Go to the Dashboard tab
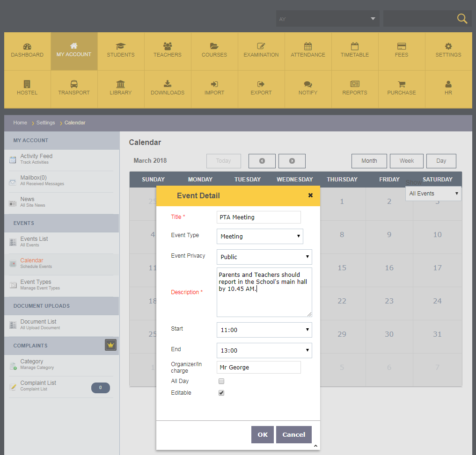476x455 pixels. point(27,51)
